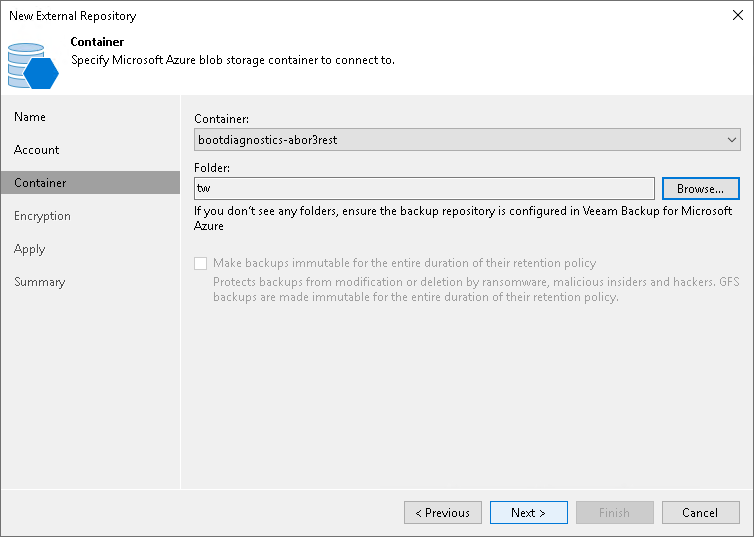Viewport: 754px width, 537px height.
Task: Enable the make backups immutable checkbox
Action: click(201, 264)
